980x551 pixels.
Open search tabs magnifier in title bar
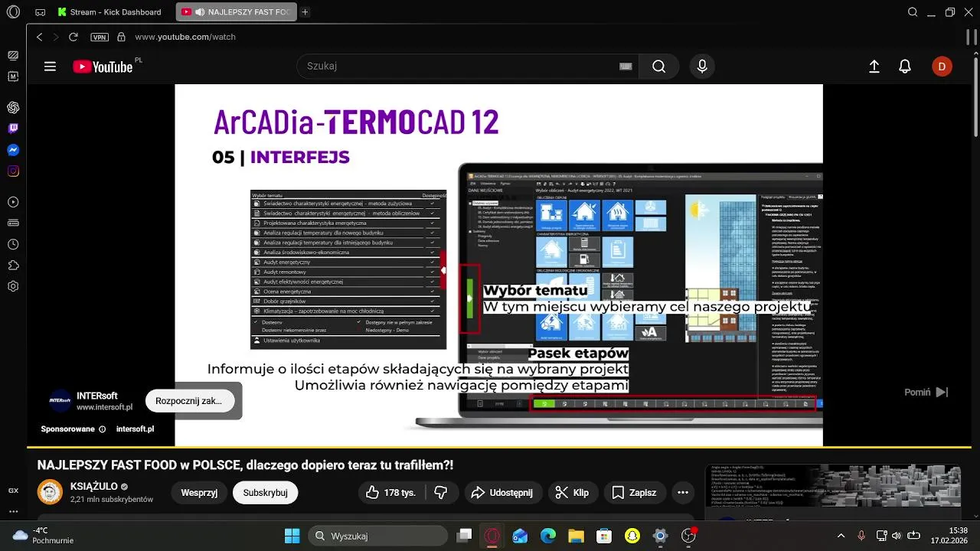click(913, 12)
